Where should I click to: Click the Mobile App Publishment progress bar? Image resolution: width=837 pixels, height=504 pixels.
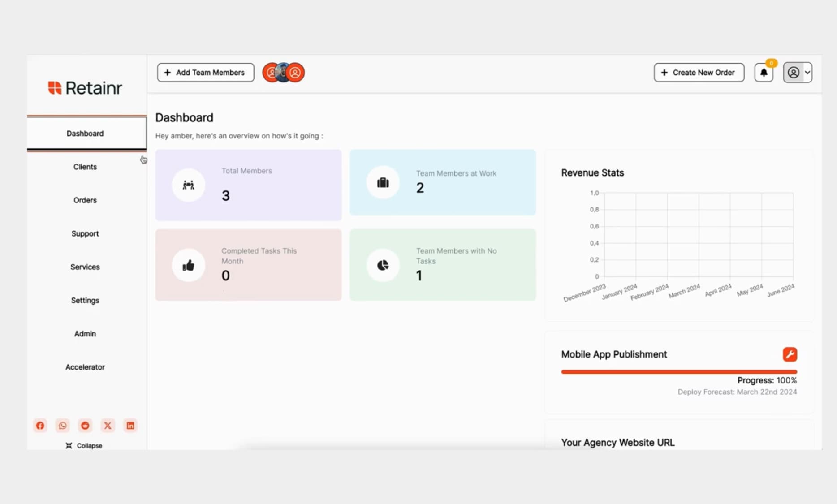(679, 371)
